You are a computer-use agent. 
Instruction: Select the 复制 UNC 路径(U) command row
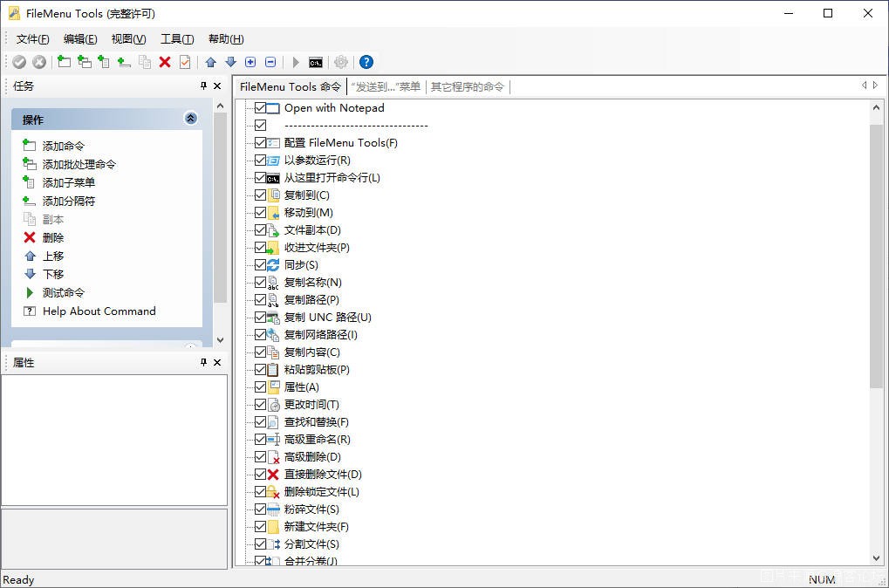pos(328,318)
